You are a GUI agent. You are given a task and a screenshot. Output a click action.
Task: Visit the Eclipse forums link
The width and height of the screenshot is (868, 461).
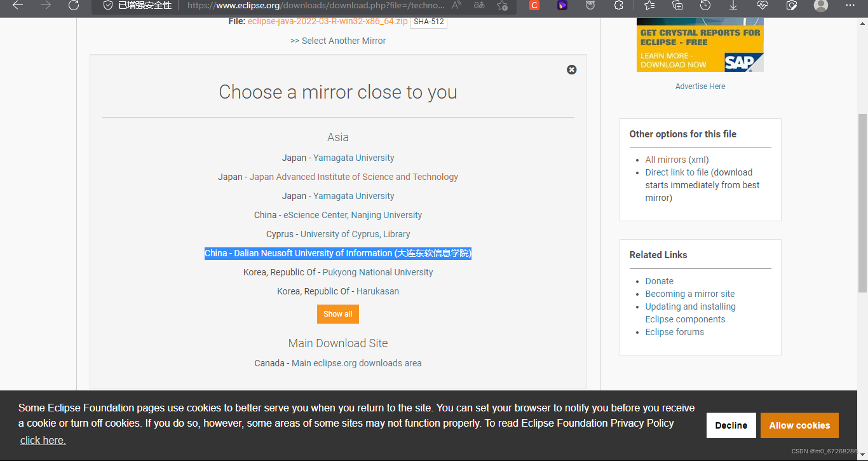click(x=675, y=332)
